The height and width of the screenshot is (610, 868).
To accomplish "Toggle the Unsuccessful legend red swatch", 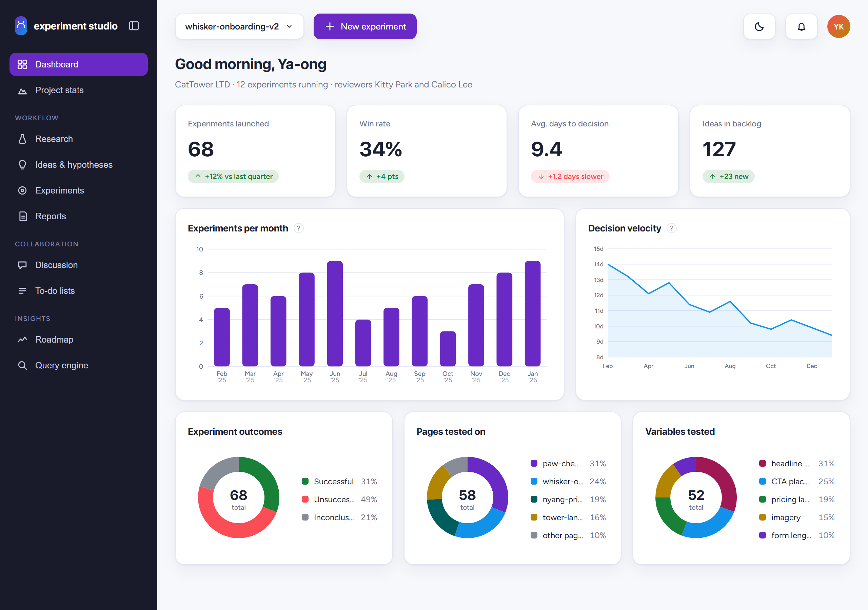I will click(x=305, y=499).
